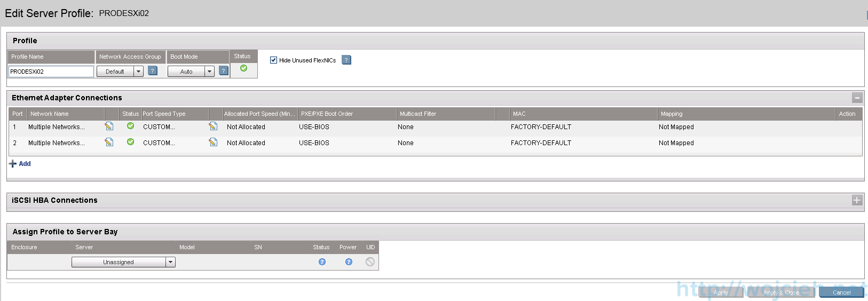Click the Apply & Close button
The image size is (868, 301).
click(781, 292)
